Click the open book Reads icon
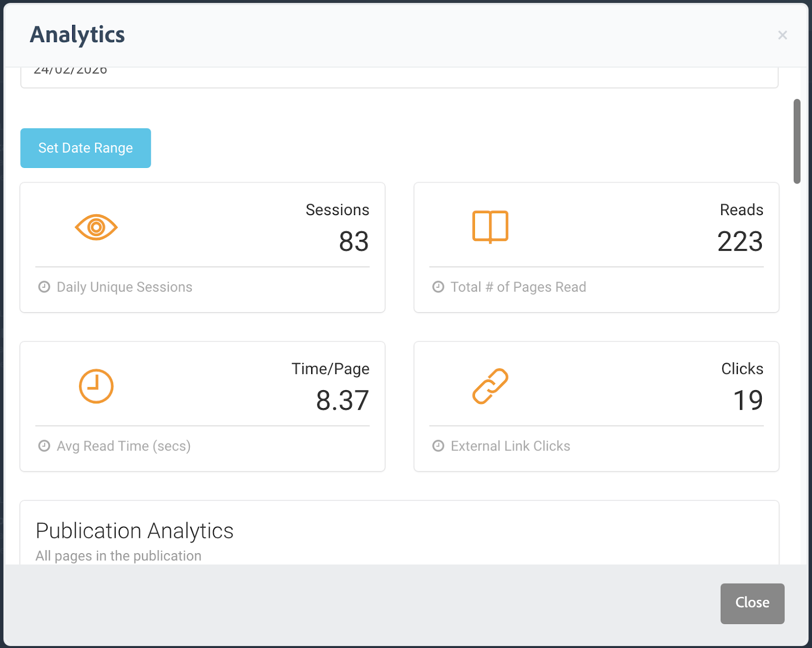 [490, 226]
